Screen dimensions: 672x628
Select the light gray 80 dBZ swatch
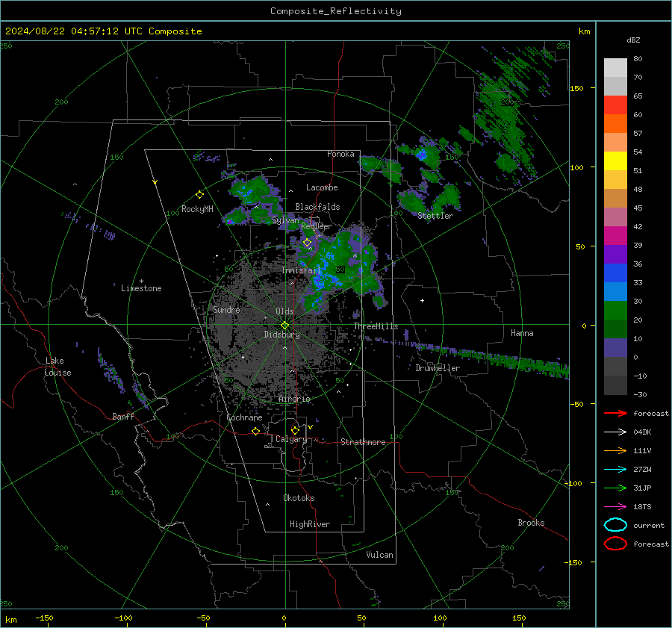(615, 67)
